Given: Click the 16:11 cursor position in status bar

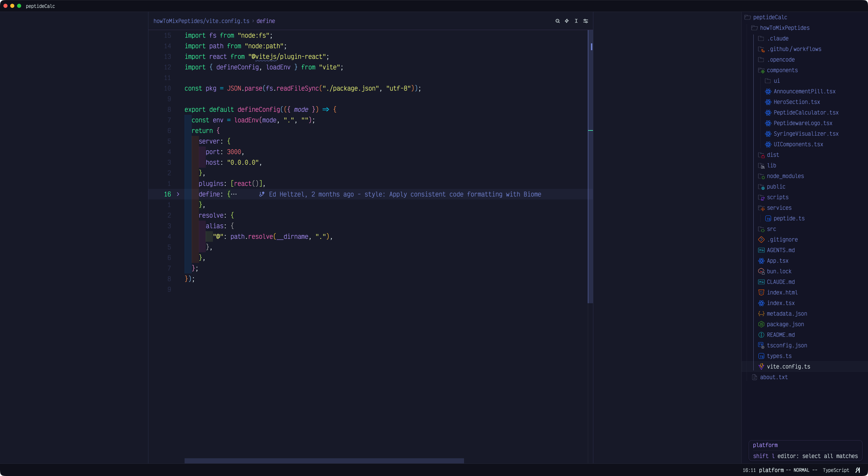Looking at the screenshot, I should [749, 470].
